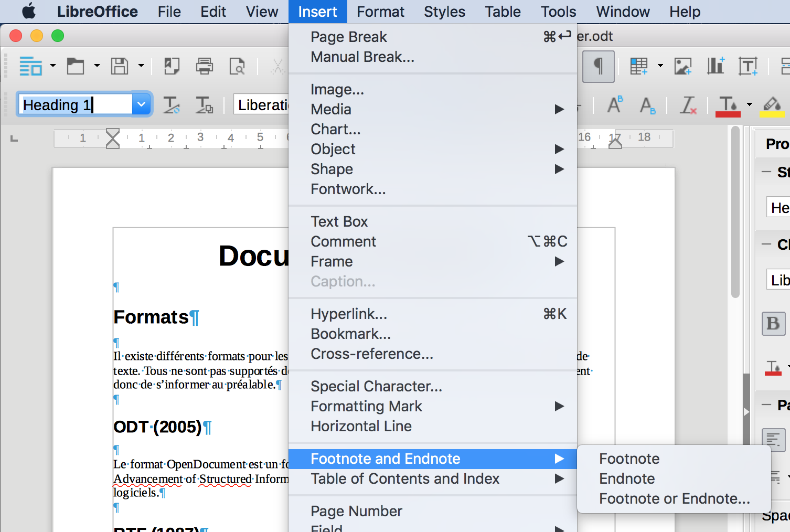The height and width of the screenshot is (532, 790).
Task: Choose Footnote or Endnote... option
Action: pyautogui.click(x=674, y=498)
